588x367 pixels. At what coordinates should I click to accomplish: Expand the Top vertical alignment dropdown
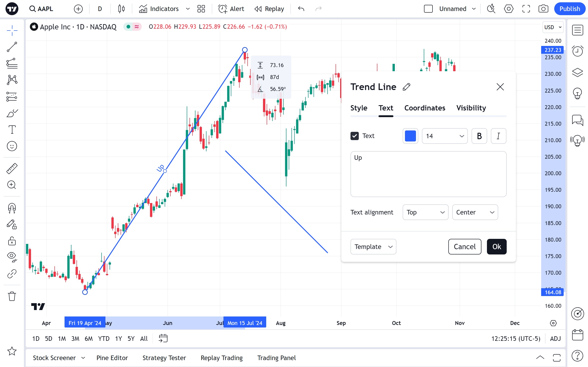(x=425, y=212)
